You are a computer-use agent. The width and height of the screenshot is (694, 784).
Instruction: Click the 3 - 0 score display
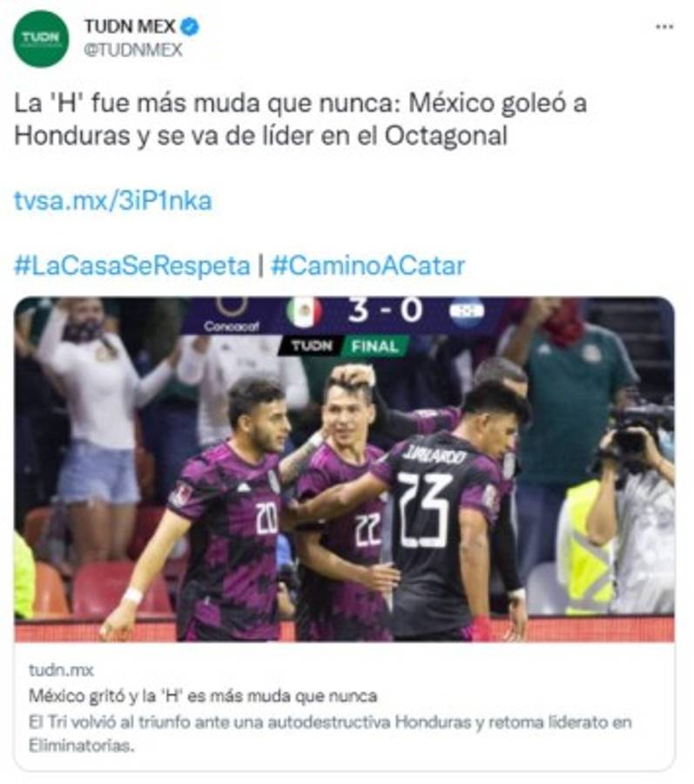point(385,310)
